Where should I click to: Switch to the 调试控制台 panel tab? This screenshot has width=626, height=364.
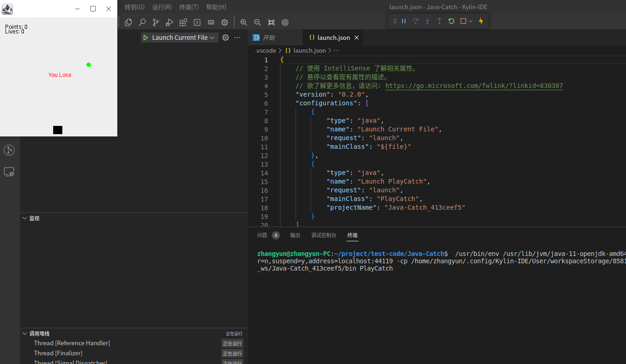pyautogui.click(x=324, y=235)
